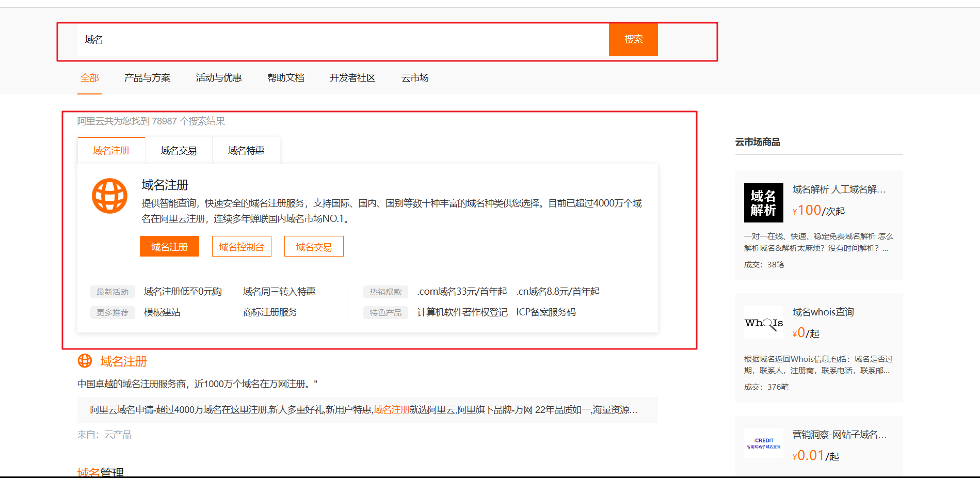Focus the search input containing 域名
The height and width of the screenshot is (478, 980).
343,39
